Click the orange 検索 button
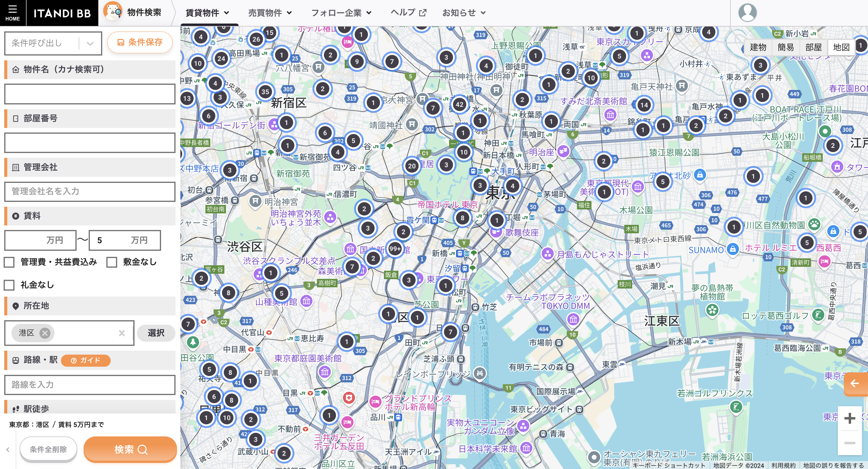Image resolution: width=868 pixels, height=469 pixels. tap(130, 449)
